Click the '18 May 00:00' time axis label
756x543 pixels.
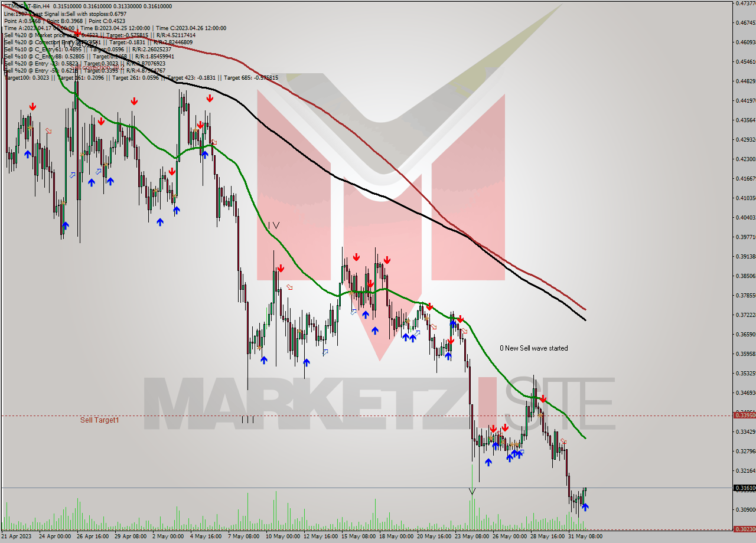tap(395, 537)
